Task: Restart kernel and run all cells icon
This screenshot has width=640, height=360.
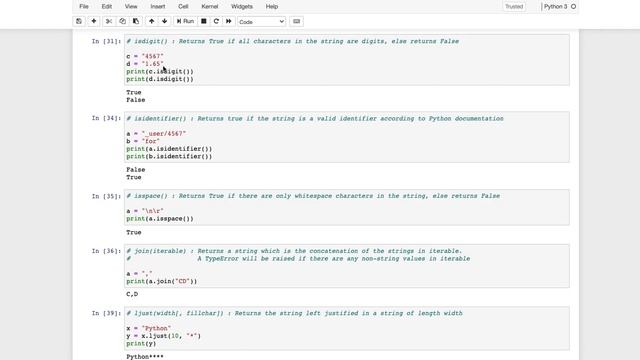Action: click(x=229, y=21)
